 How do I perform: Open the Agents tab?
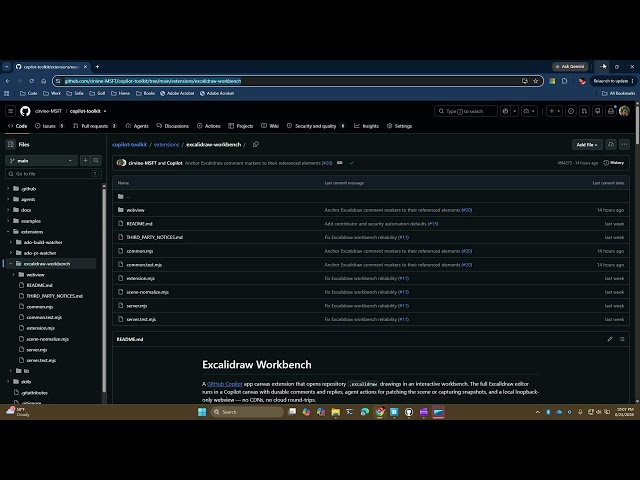[137, 126]
